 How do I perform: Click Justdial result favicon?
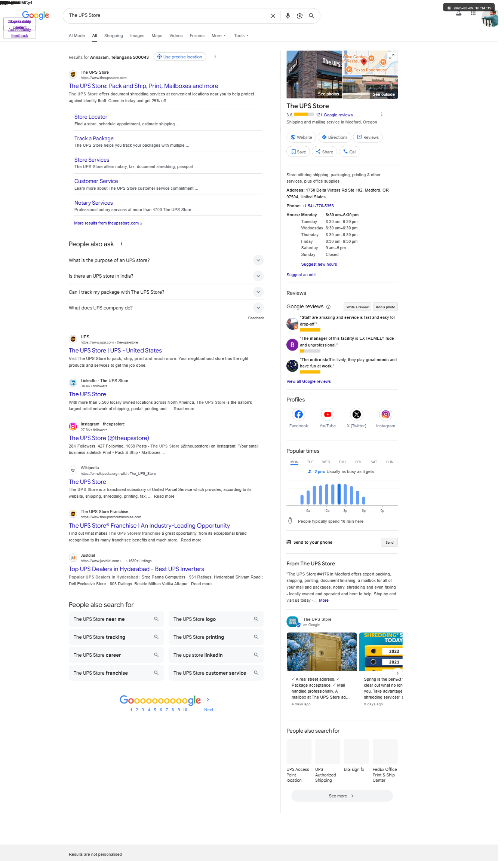pyautogui.click(x=73, y=558)
